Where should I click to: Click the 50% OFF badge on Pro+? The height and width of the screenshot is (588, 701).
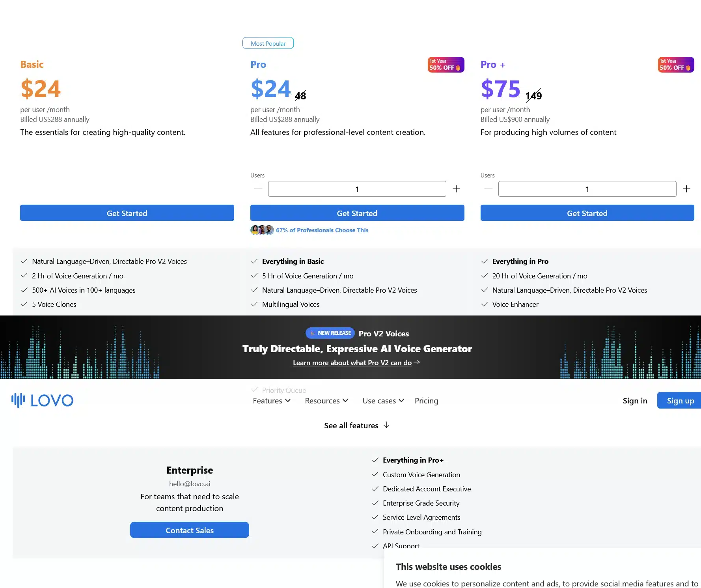point(676,65)
